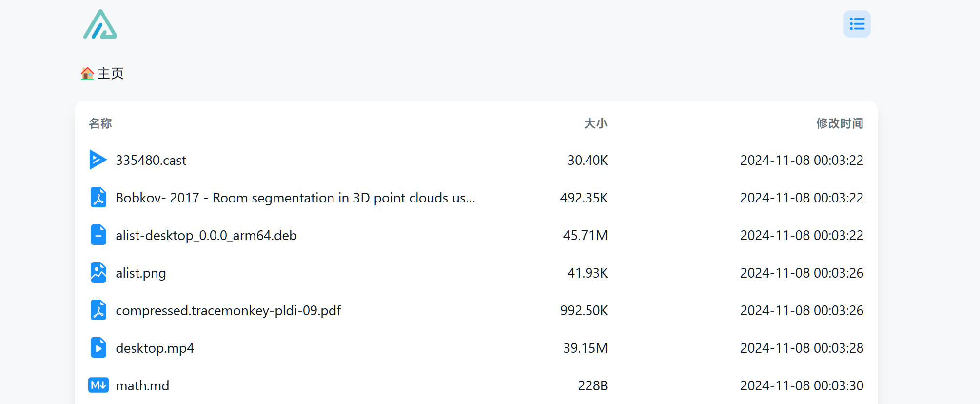Open alist-desktop_0.0.0_arm64.deb entry
Screen dimensions: 980x404
pos(476,235)
